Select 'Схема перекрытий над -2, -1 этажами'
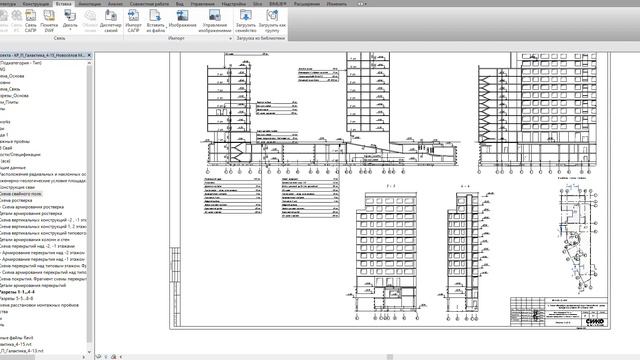The height and width of the screenshot is (360, 640). click(x=37, y=246)
